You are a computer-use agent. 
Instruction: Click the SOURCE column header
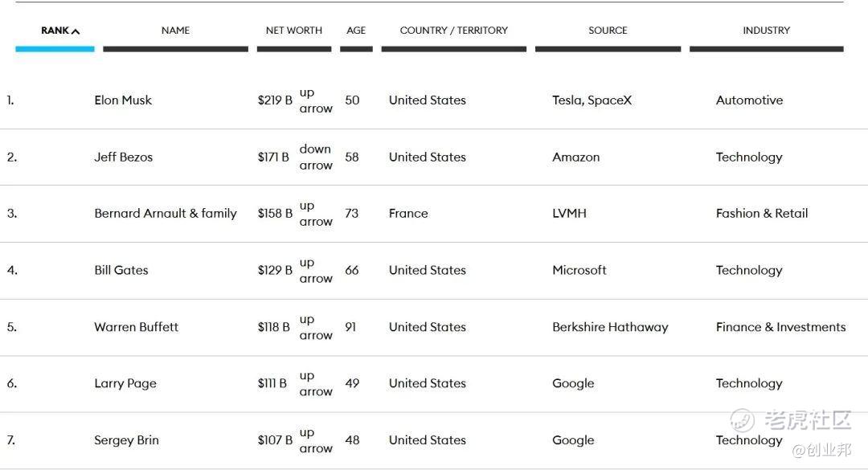click(x=608, y=31)
